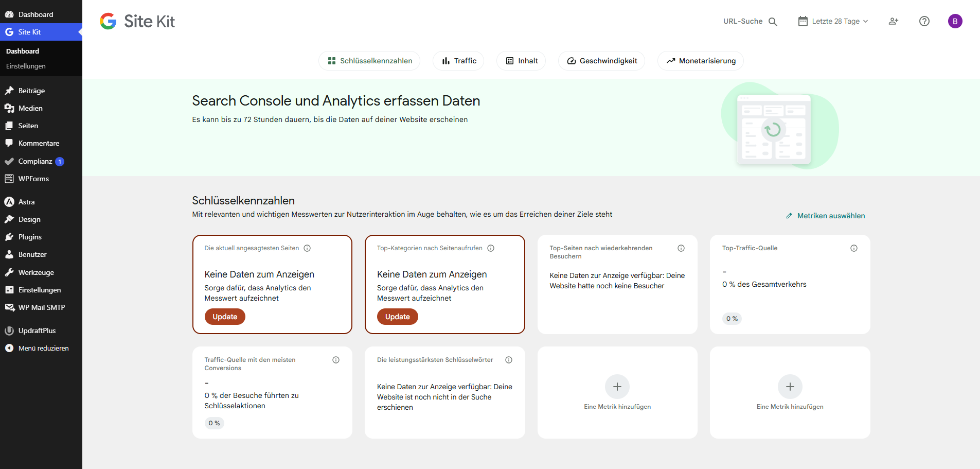
Task: Open Complianz in the sidebar
Action: coord(41,161)
